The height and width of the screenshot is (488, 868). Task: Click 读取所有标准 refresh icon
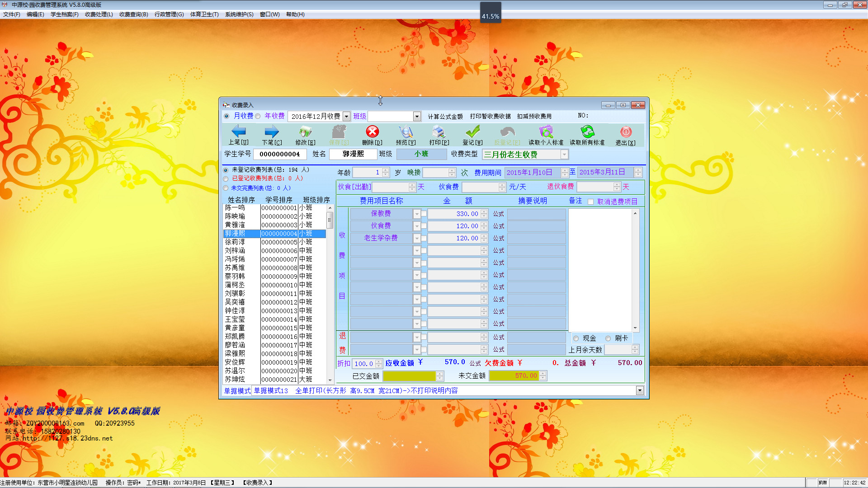(x=587, y=132)
